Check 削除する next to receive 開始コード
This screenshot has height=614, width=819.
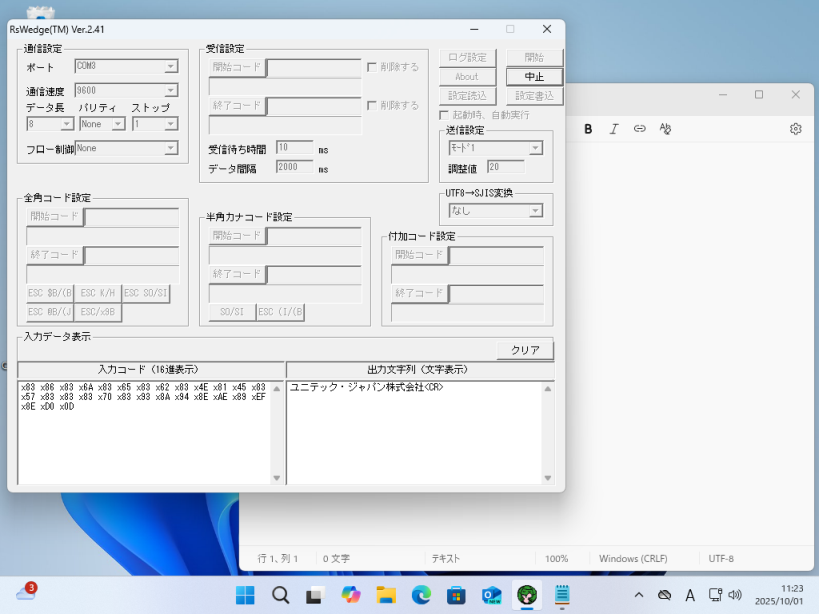[x=373, y=67]
